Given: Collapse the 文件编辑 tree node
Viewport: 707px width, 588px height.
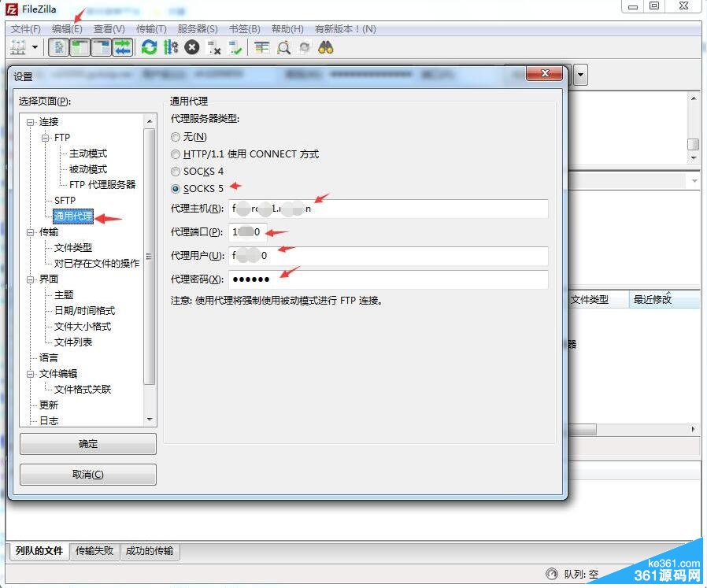Looking at the screenshot, I should click(30, 374).
